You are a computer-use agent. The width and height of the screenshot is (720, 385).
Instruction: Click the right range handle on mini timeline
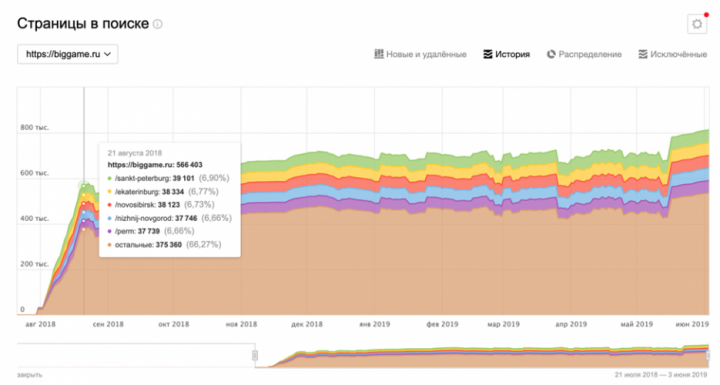[709, 355]
